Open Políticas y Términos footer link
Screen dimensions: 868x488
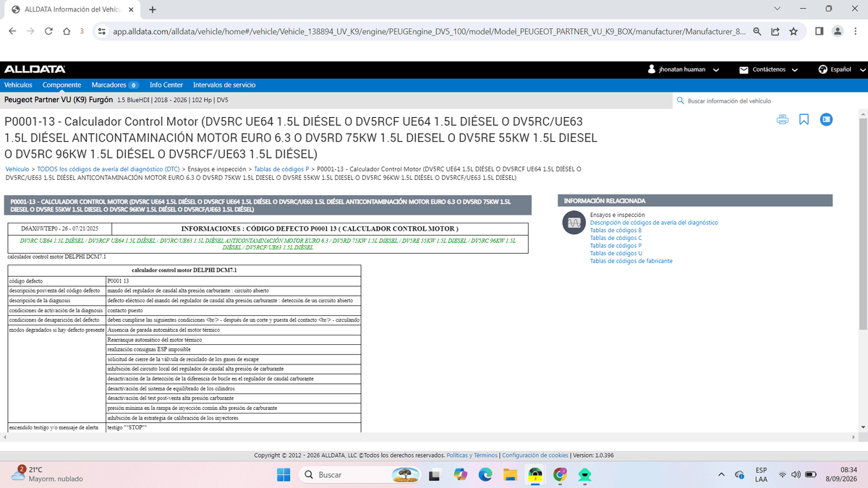[472, 455]
